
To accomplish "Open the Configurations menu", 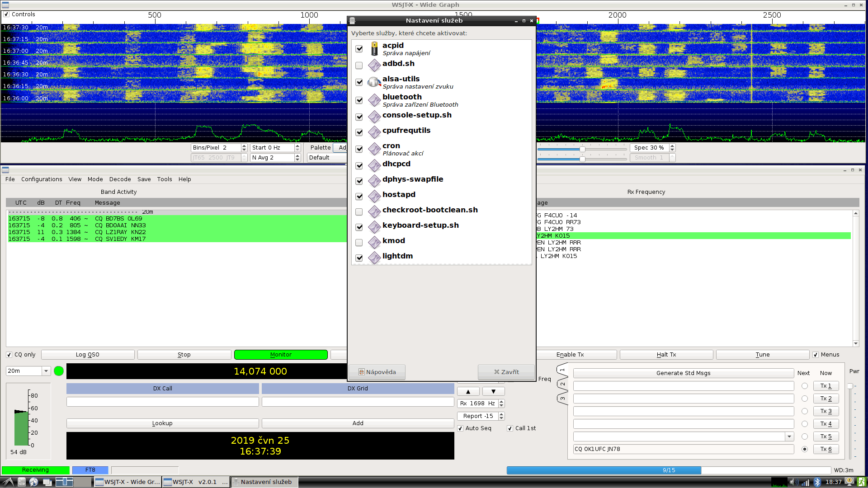I will pyautogui.click(x=42, y=179).
